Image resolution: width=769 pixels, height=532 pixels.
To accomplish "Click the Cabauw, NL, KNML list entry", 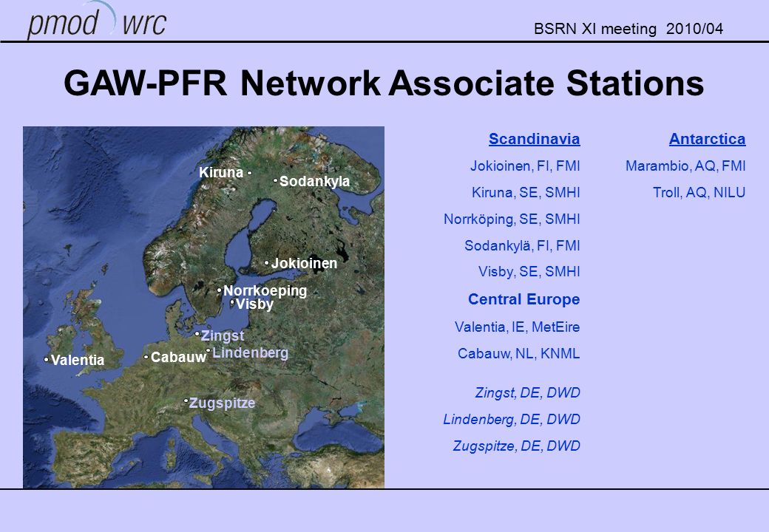I will [518, 353].
